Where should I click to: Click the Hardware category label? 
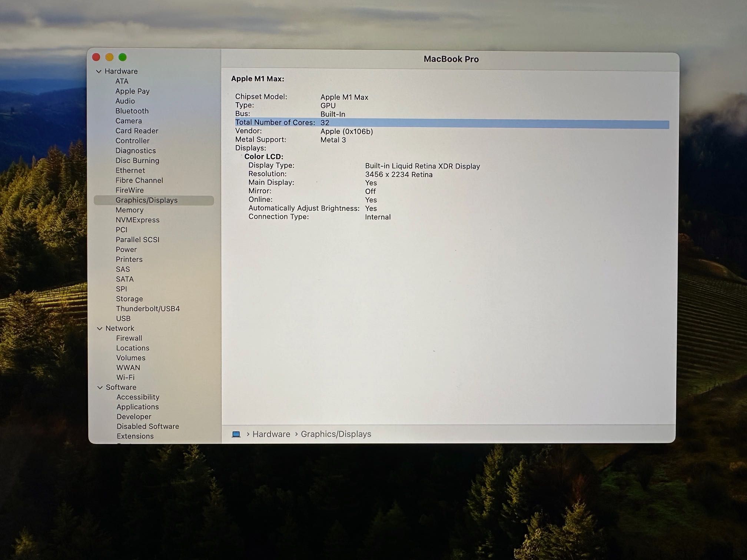tap(121, 71)
